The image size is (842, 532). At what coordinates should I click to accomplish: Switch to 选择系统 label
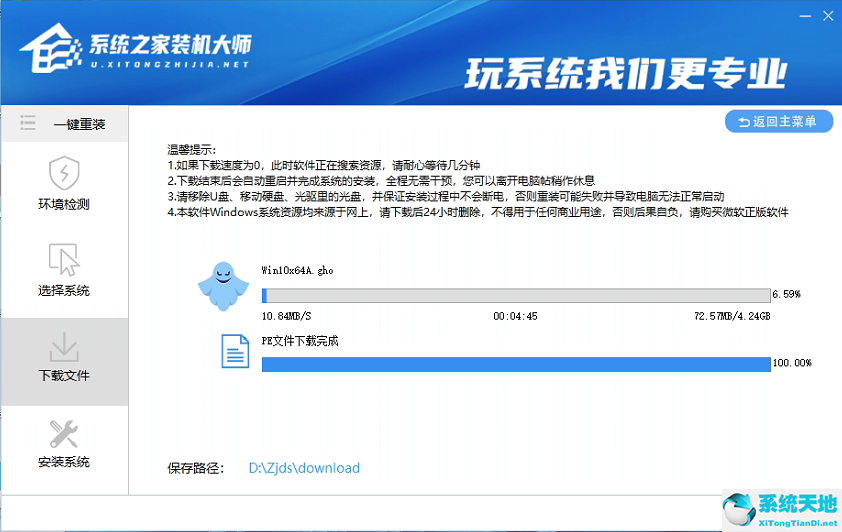[64, 291]
